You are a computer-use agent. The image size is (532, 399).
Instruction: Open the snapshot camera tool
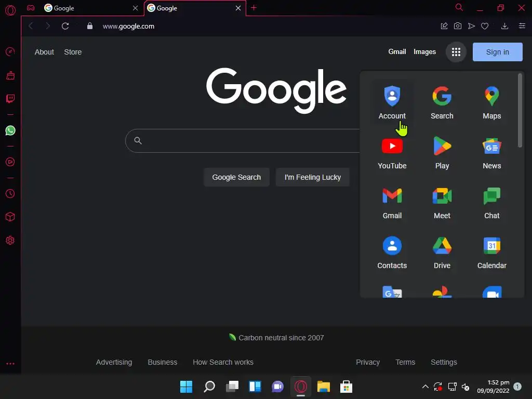click(457, 26)
